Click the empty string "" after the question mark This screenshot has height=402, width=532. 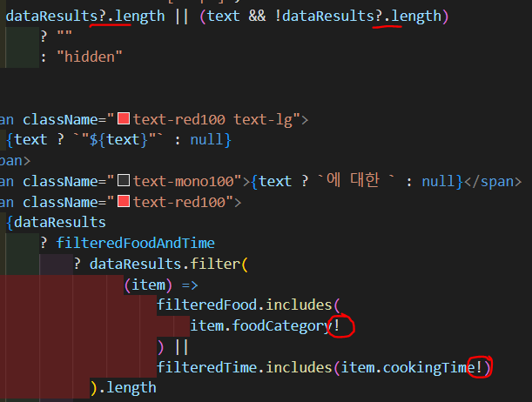pos(64,33)
